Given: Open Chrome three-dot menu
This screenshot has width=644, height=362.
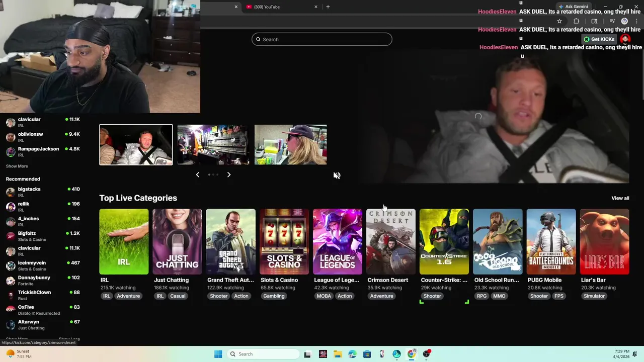Looking at the screenshot, I should point(636,21).
